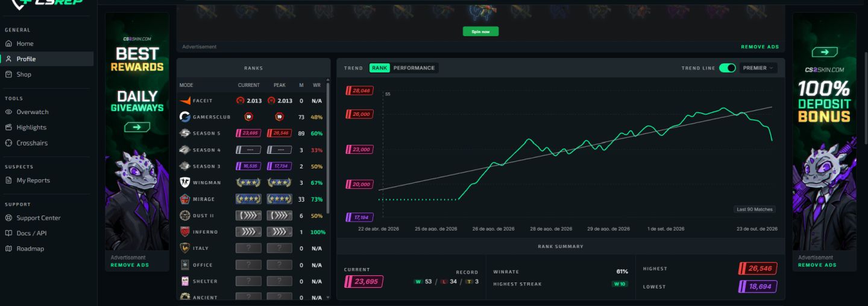
Task: Click the Roadmap map icon
Action: pyautogui.click(x=8, y=249)
